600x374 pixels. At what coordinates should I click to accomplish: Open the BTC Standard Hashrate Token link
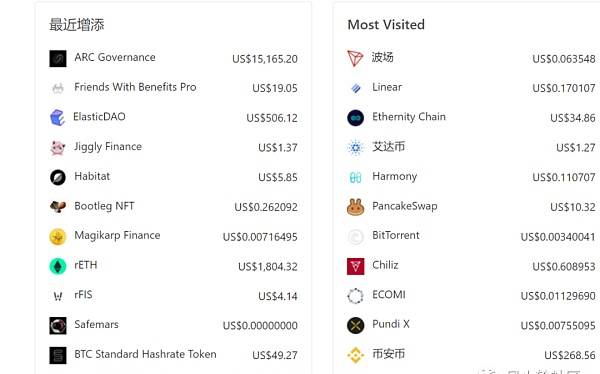coord(145,354)
